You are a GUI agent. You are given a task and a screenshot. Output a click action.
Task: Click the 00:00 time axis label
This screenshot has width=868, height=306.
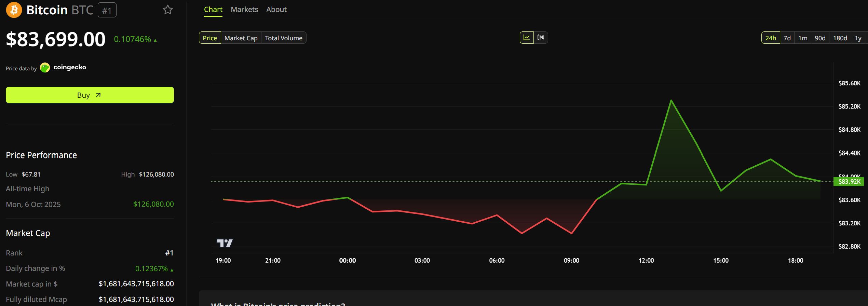coord(348,261)
